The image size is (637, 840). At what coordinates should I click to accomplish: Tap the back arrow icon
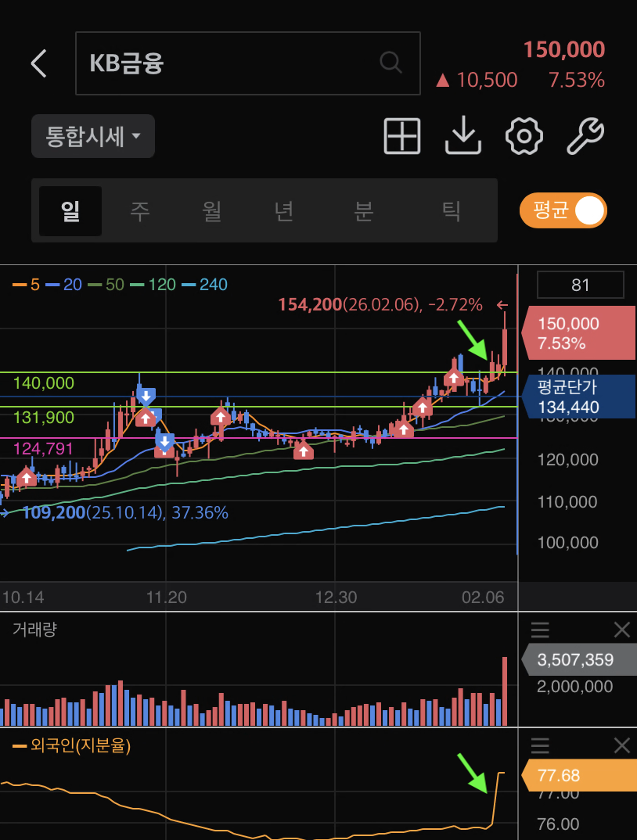tap(39, 64)
